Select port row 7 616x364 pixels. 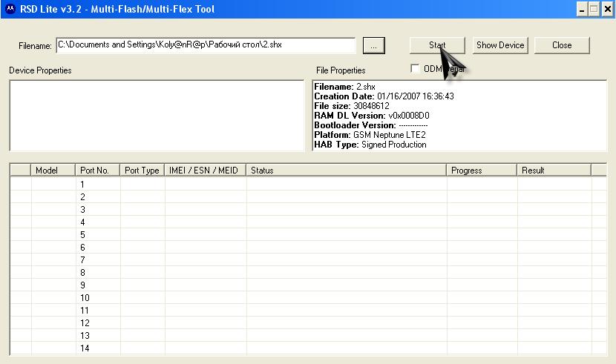point(308,259)
